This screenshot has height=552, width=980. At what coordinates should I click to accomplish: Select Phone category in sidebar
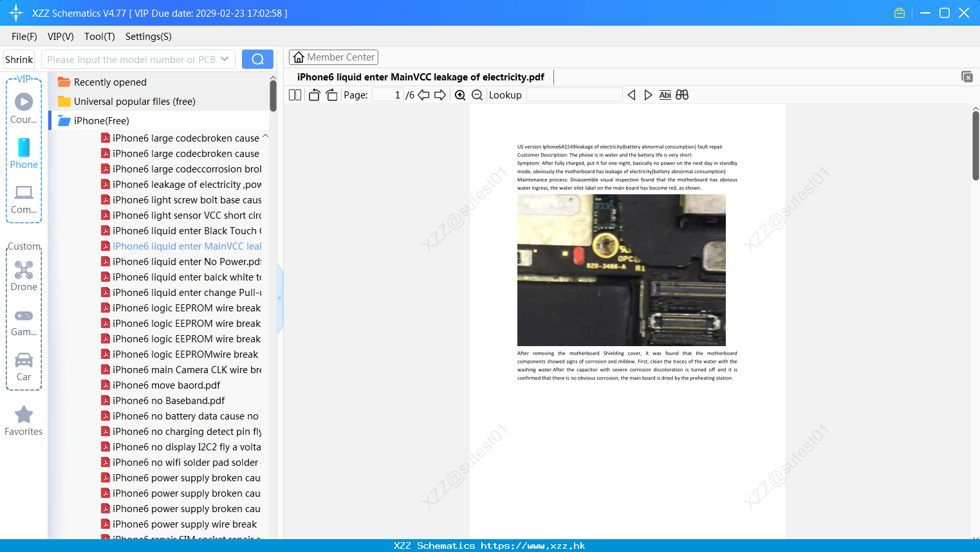(x=24, y=153)
